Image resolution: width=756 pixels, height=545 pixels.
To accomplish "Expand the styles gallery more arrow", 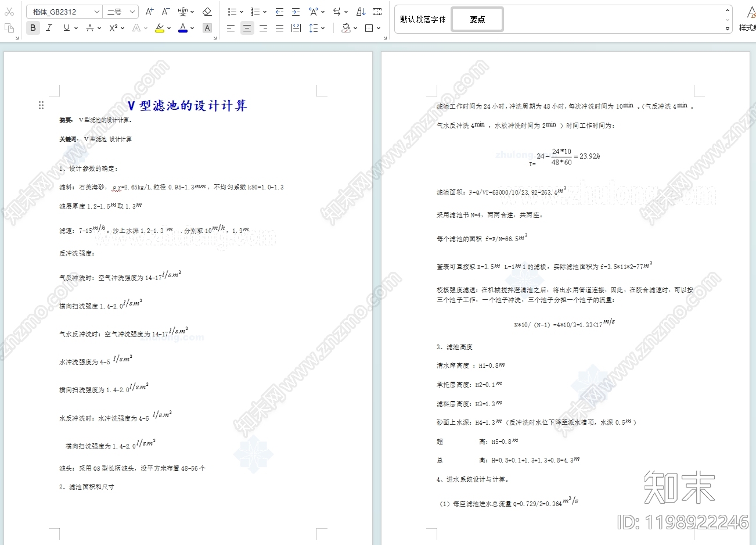I will pos(728,28).
